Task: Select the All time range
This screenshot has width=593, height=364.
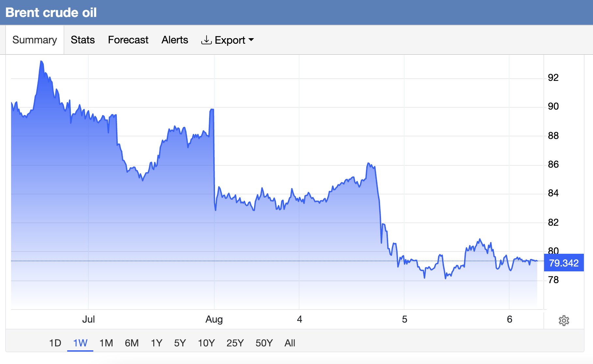Action: pyautogui.click(x=290, y=343)
